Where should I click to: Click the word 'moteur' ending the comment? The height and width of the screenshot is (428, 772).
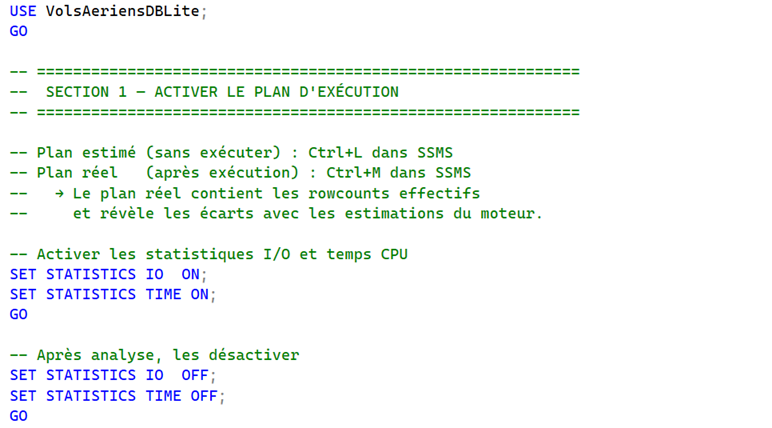pos(508,213)
